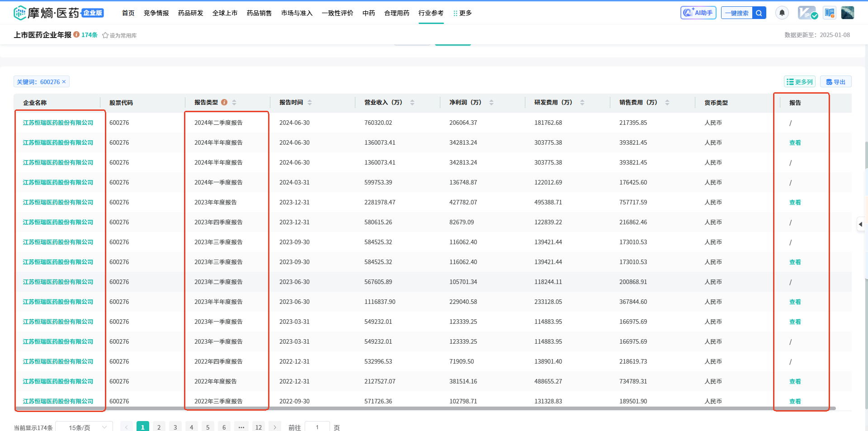Click the table's horizontal scrollbar
The height and width of the screenshot is (431, 868).
[x=425, y=408]
